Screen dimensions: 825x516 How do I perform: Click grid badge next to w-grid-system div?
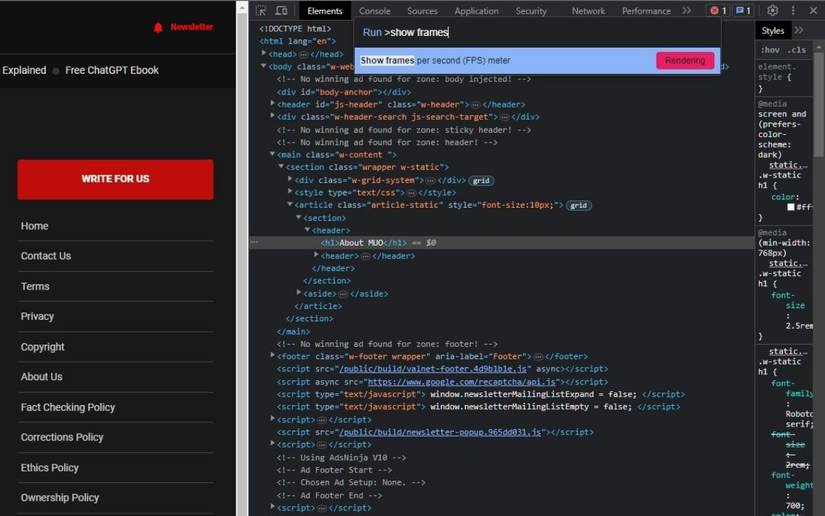point(481,180)
